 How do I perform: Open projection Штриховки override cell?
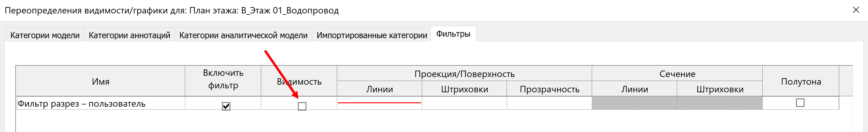tap(464, 103)
